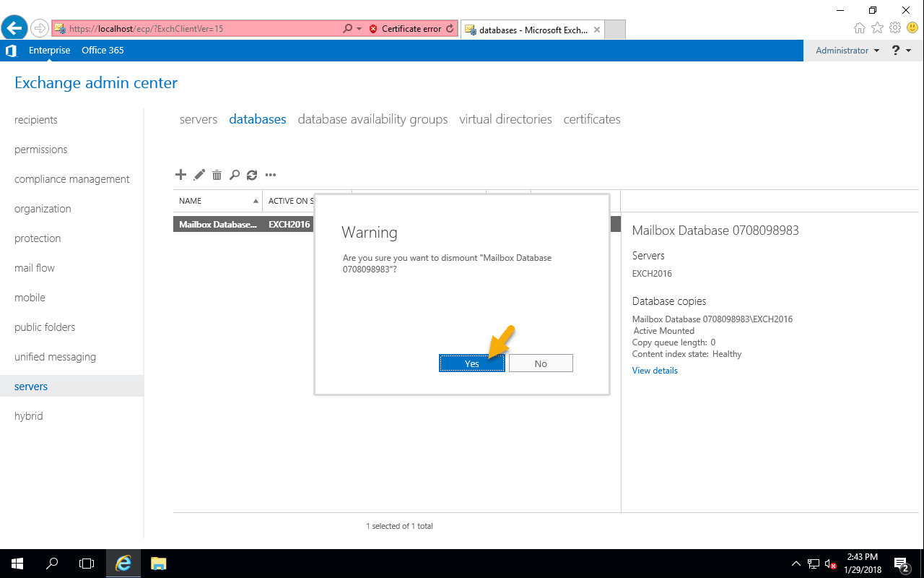Select the Enterprise header tab
This screenshot has height=578, width=924.
(50, 51)
